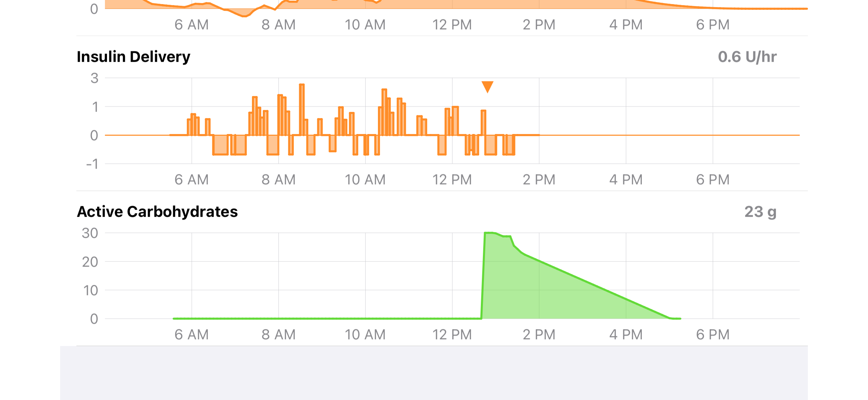Click the 30 axis label on Active Carbohydrates
The image size is (868, 400).
point(90,233)
